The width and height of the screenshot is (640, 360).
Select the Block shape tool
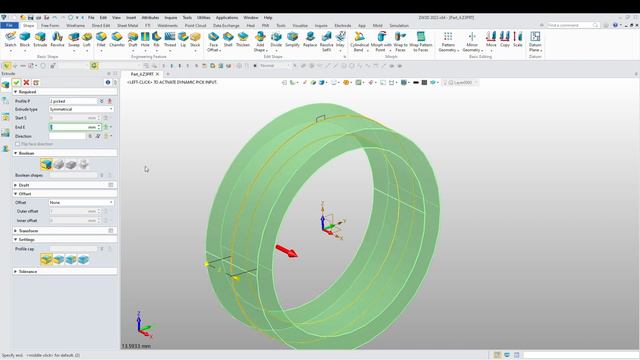pyautogui.click(x=25, y=40)
